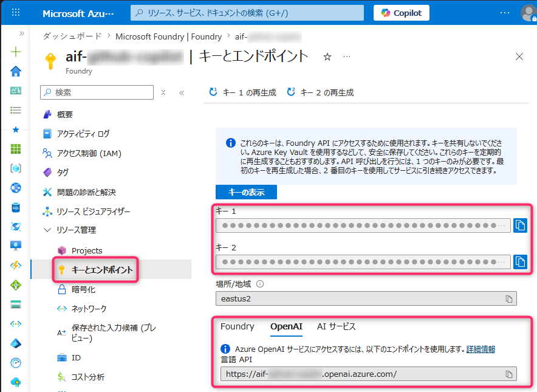Open 概要 menu item

65,114
